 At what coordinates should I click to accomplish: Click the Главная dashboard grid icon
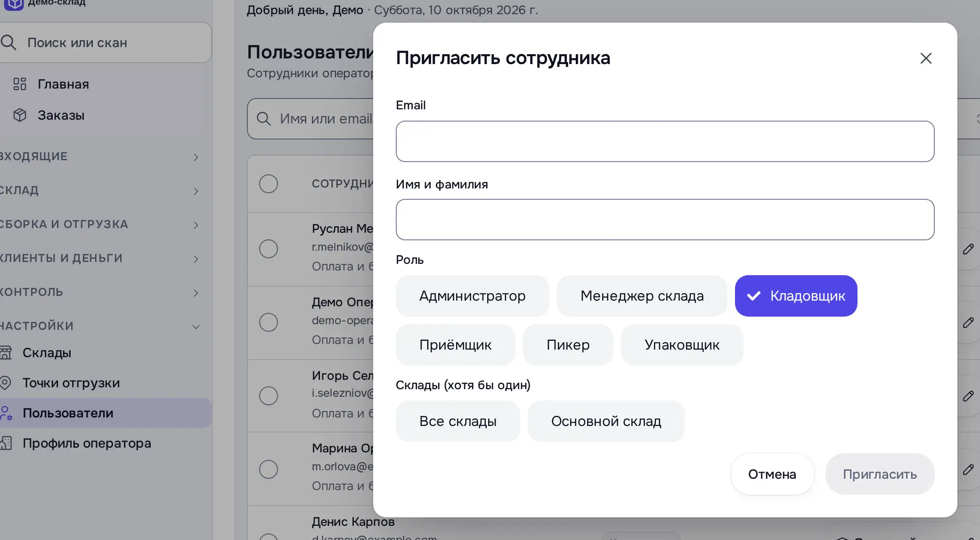tap(20, 84)
